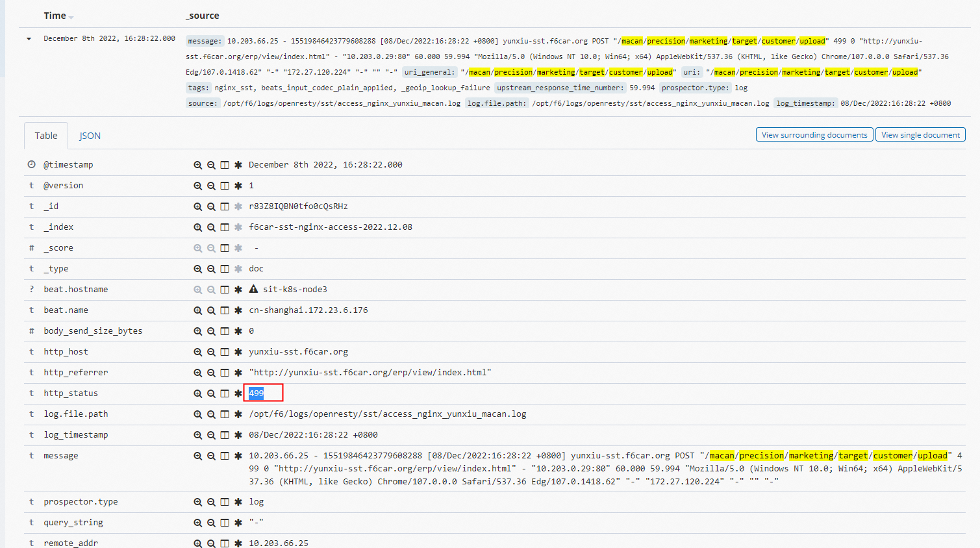This screenshot has height=548, width=980.
Task: Filter out value on @timestamp row
Action: pos(211,165)
